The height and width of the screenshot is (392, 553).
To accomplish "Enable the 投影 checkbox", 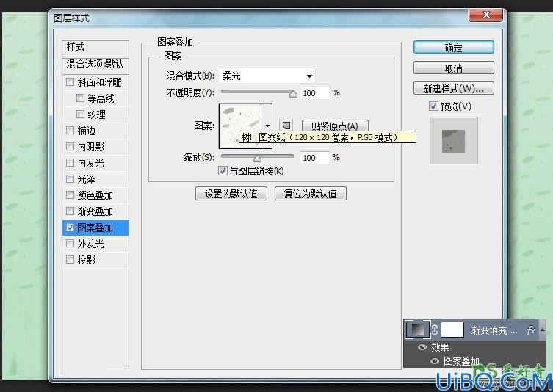I will pyautogui.click(x=71, y=259).
